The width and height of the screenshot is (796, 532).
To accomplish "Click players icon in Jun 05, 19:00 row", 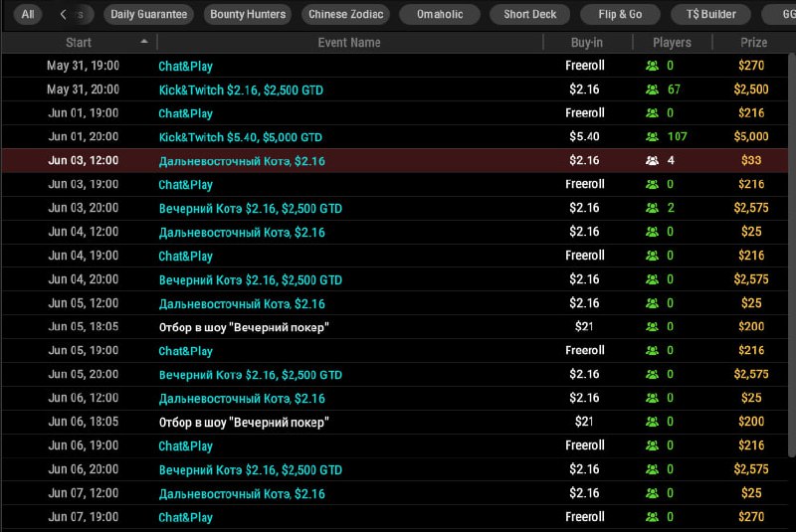I will 652,350.
